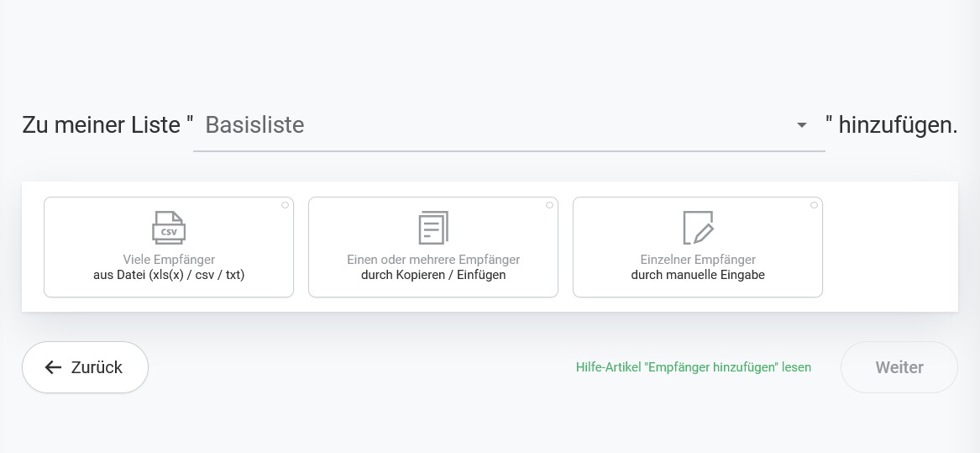This screenshot has height=453, width=980.
Task: Select the radio for Einzelner Empfänger
Action: (x=814, y=205)
